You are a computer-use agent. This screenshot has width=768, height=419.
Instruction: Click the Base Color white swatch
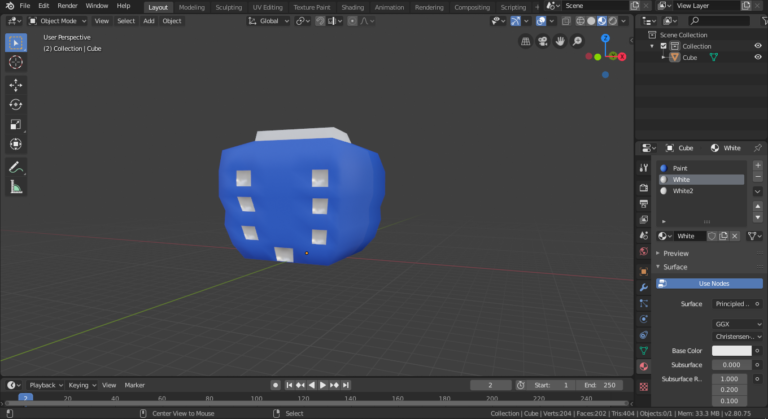tap(731, 351)
